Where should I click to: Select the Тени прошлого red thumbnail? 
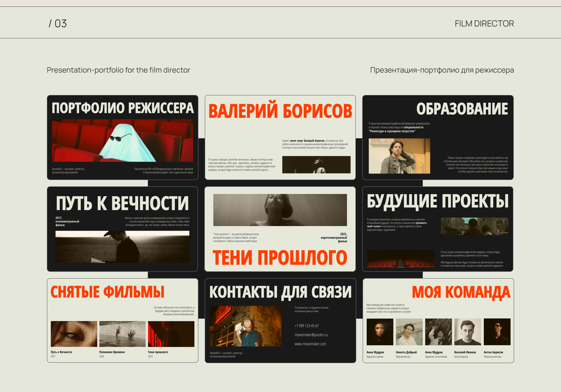click(x=171, y=334)
